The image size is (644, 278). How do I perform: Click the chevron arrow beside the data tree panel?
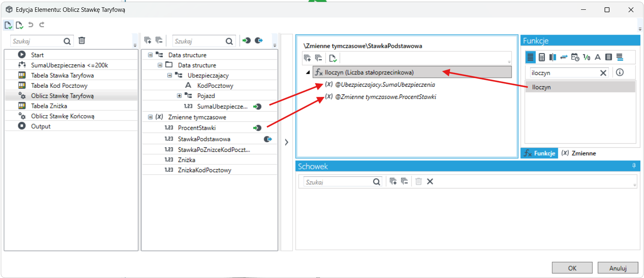(x=286, y=142)
